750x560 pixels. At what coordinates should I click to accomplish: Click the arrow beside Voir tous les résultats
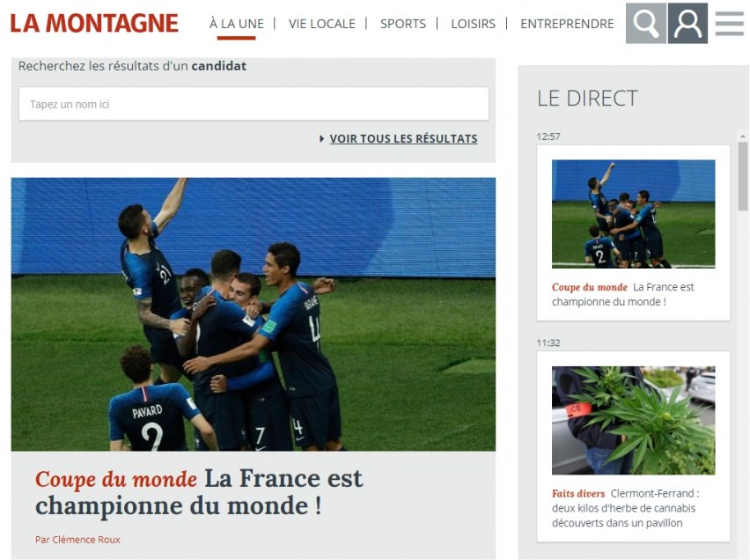click(321, 139)
